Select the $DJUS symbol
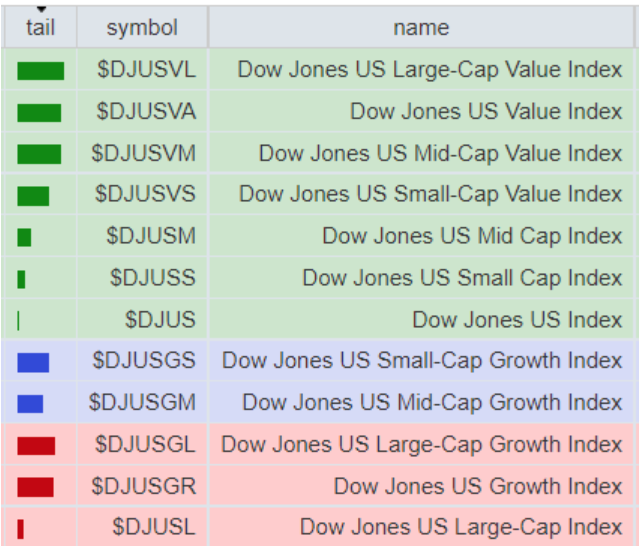 coord(160,320)
